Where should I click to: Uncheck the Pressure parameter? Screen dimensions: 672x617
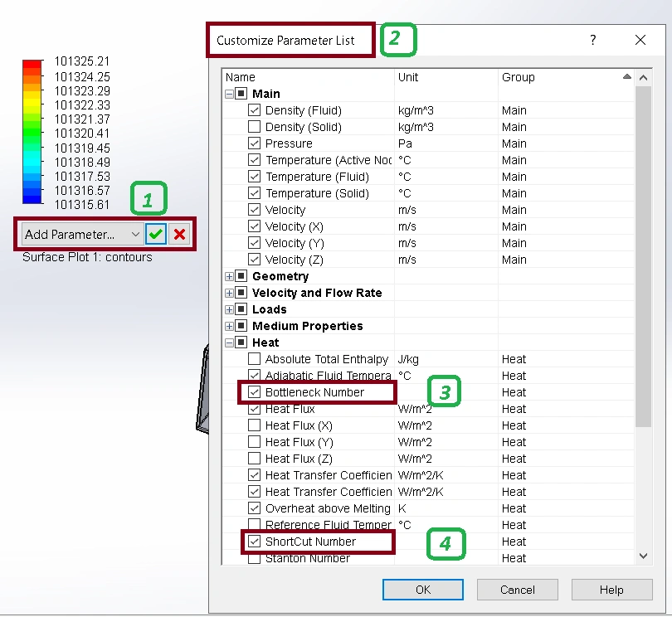pos(254,143)
